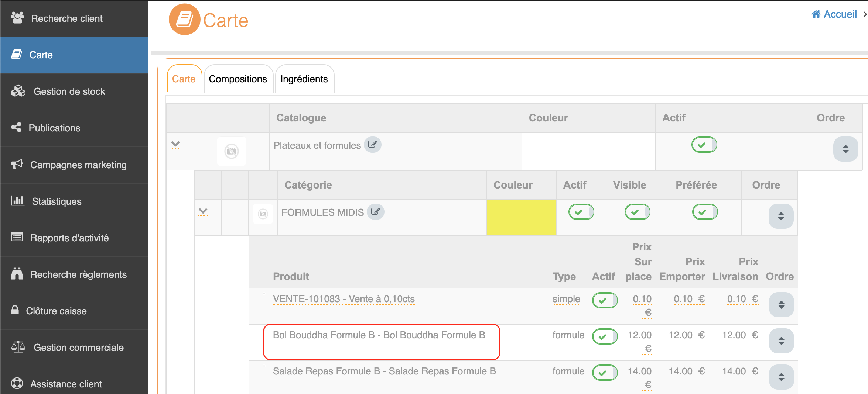Click the order arrows for Vente à 0,10cts
This screenshot has height=394, width=868.
pos(781,305)
